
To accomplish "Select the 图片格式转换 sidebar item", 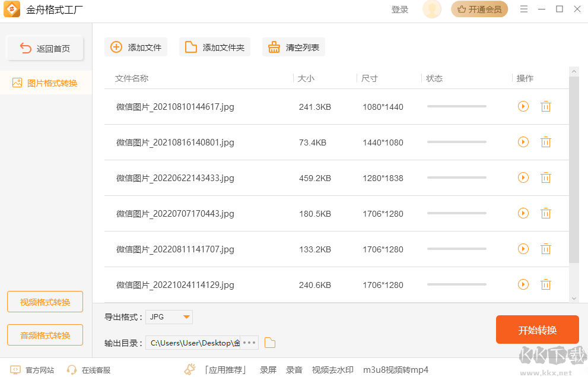I will point(45,83).
